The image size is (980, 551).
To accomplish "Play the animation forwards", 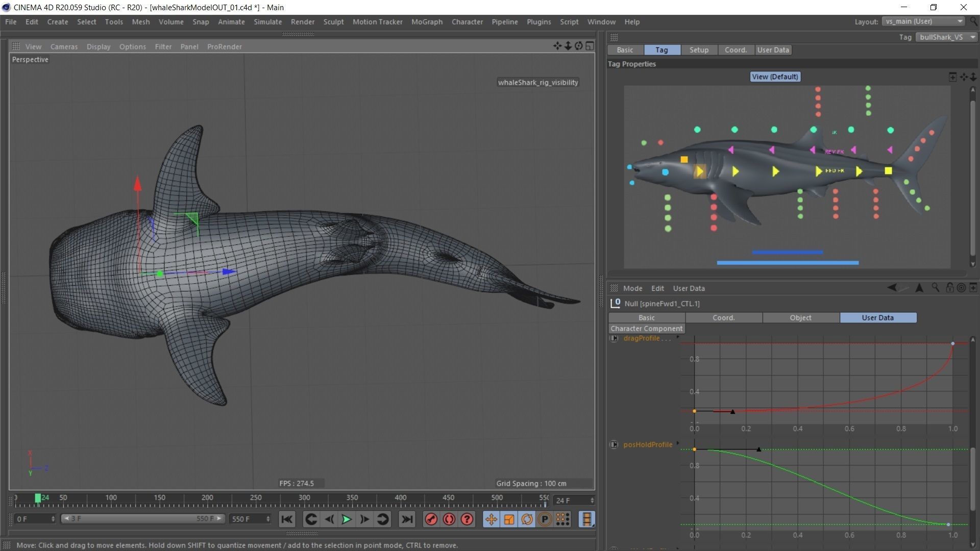I will click(x=347, y=519).
